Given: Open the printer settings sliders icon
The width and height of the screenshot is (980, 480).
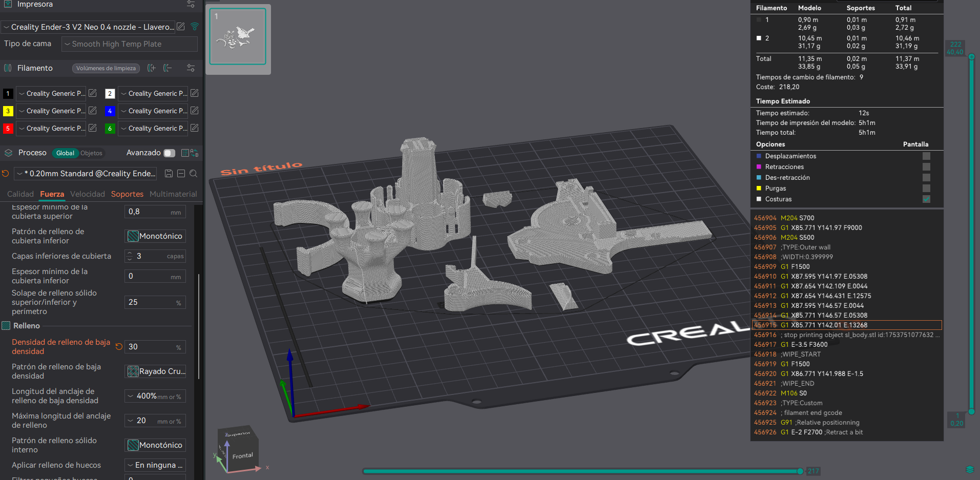Looking at the screenshot, I should pos(190,4).
